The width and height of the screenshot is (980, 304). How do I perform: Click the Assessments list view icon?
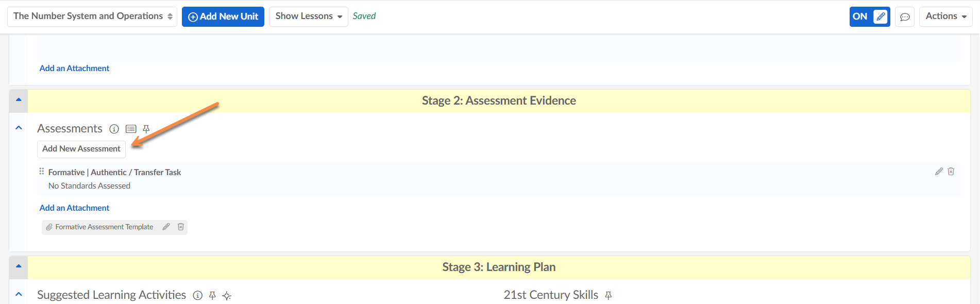(x=131, y=129)
